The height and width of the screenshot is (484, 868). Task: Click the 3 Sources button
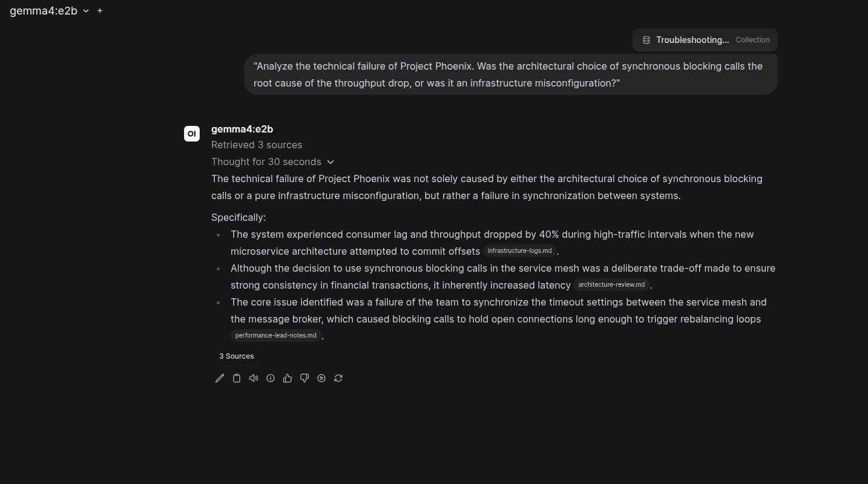(237, 356)
